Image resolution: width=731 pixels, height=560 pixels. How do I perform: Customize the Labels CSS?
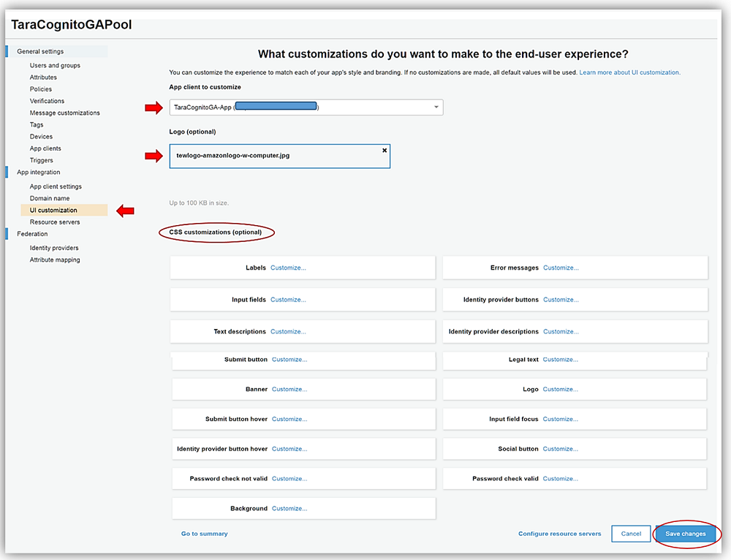(288, 268)
